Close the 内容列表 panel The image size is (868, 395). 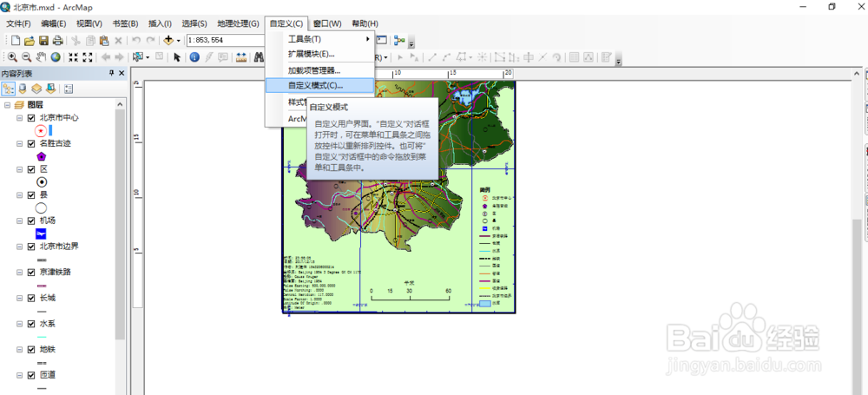(x=122, y=73)
